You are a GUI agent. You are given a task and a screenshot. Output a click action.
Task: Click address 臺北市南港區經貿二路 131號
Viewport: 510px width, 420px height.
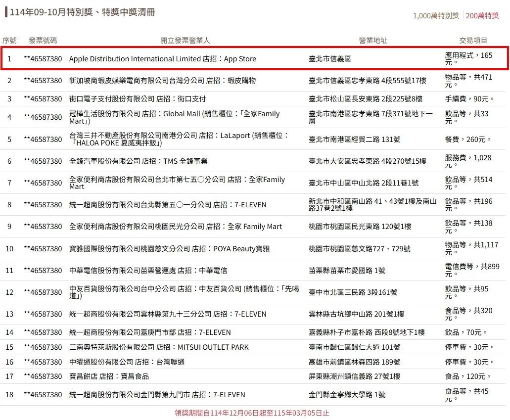pos(355,140)
